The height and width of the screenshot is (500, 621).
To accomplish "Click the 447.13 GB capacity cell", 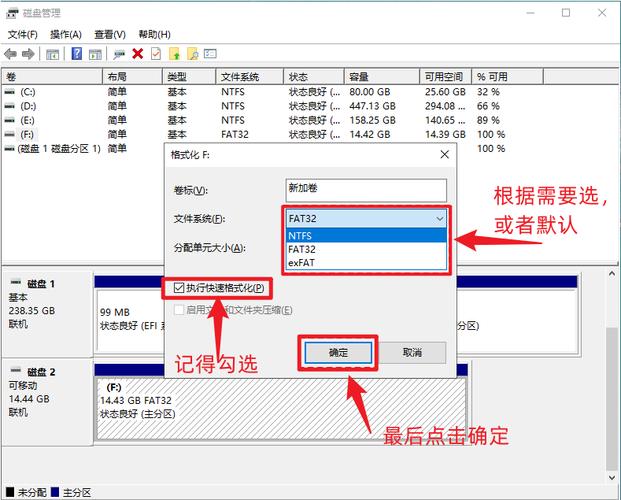I will 372,106.
